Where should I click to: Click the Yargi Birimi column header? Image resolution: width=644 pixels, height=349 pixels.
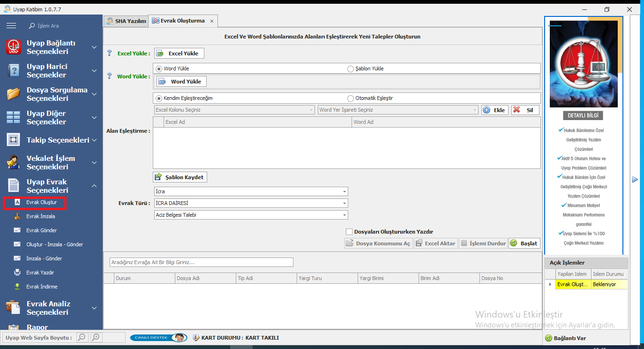coord(388,278)
